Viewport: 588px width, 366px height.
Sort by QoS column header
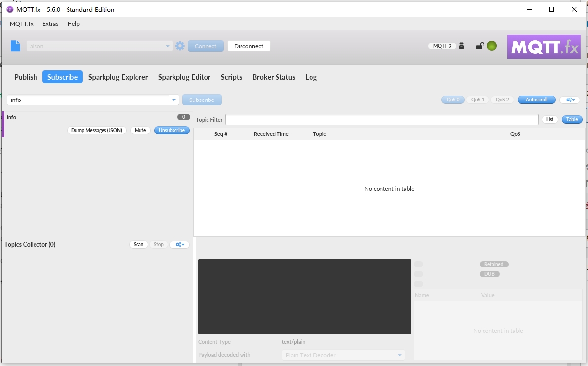pos(515,134)
